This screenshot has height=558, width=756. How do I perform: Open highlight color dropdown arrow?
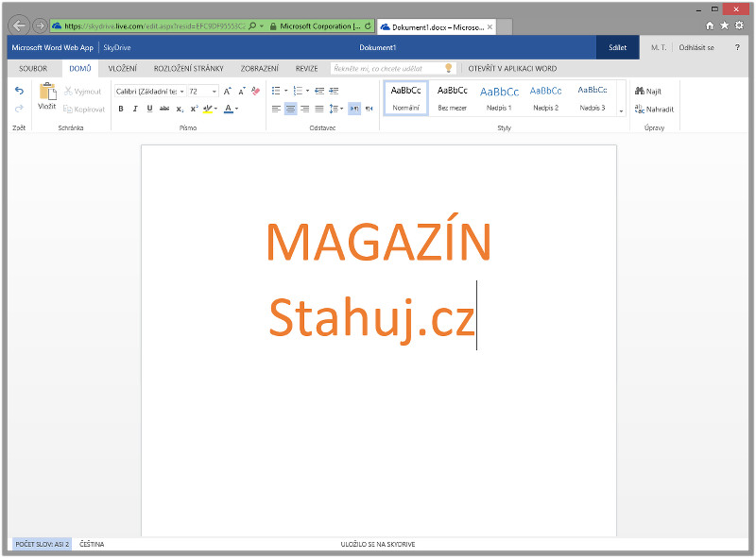tap(215, 109)
